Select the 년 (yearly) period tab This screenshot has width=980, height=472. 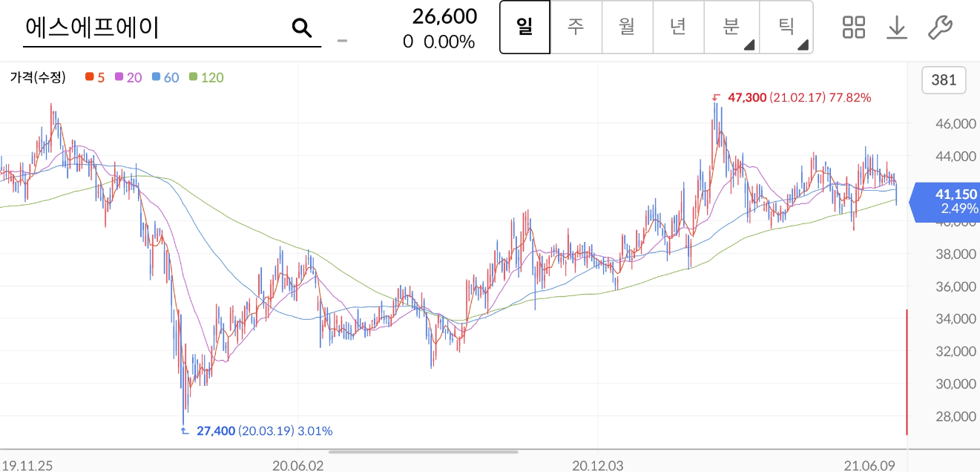(x=678, y=27)
